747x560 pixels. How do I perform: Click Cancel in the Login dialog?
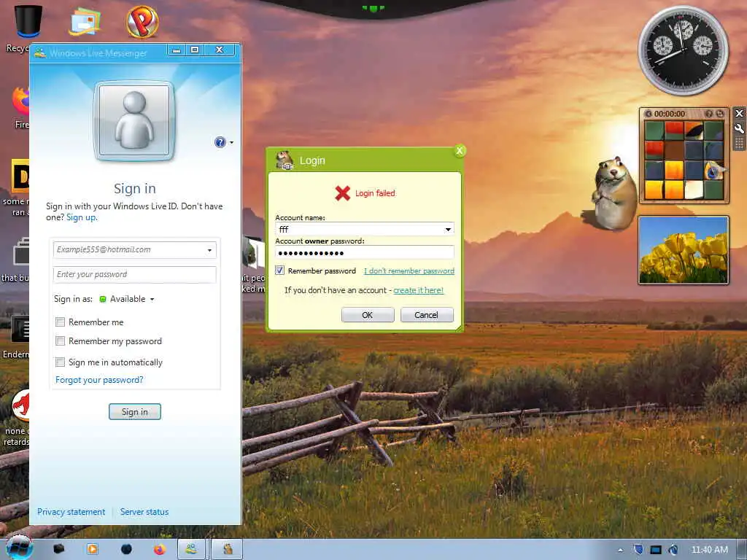point(426,315)
